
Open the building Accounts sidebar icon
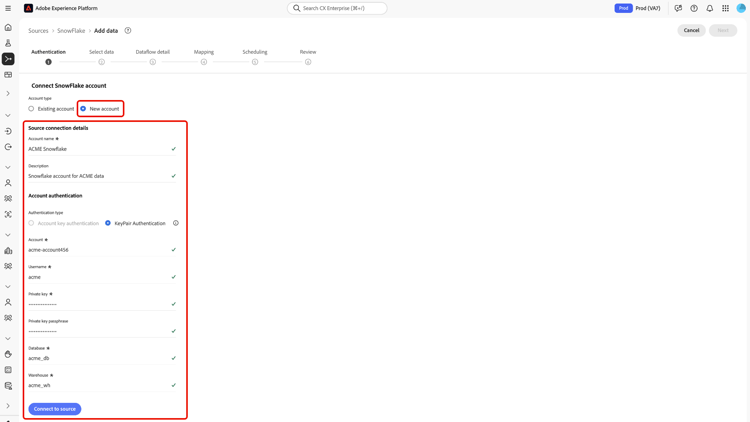8,251
